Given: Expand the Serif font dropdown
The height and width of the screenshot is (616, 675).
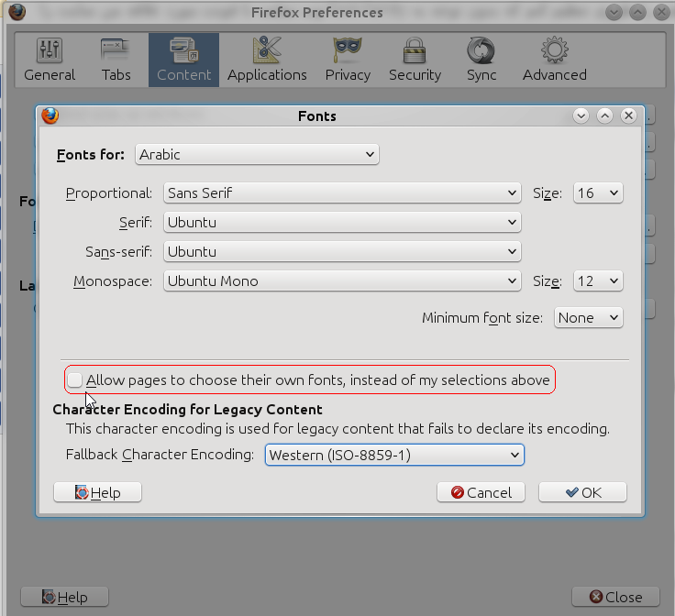Looking at the screenshot, I should pyautogui.click(x=342, y=223).
